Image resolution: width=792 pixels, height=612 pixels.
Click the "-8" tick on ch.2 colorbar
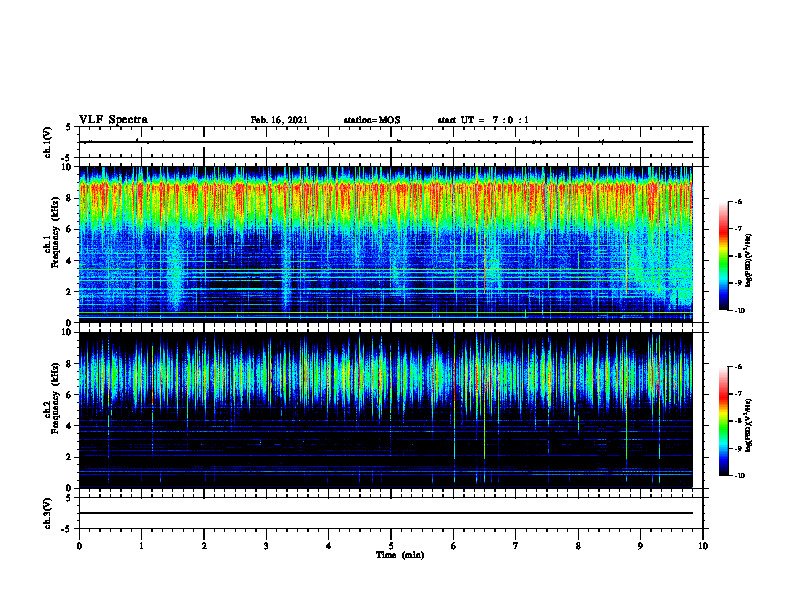pyautogui.click(x=738, y=421)
